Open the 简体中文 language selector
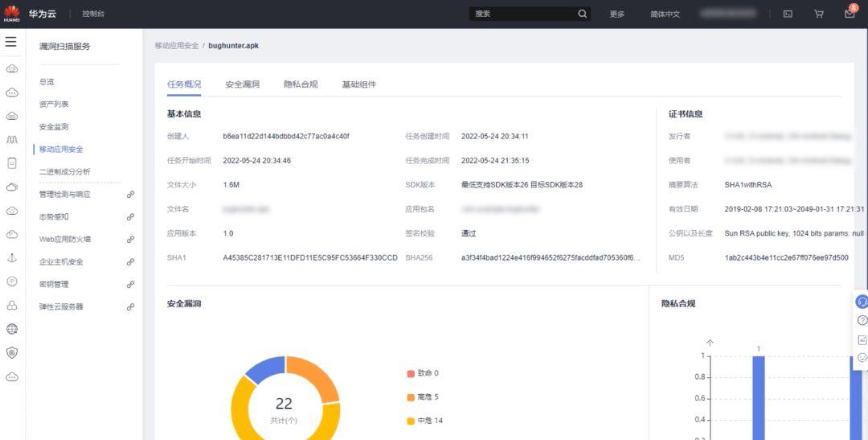 click(665, 14)
